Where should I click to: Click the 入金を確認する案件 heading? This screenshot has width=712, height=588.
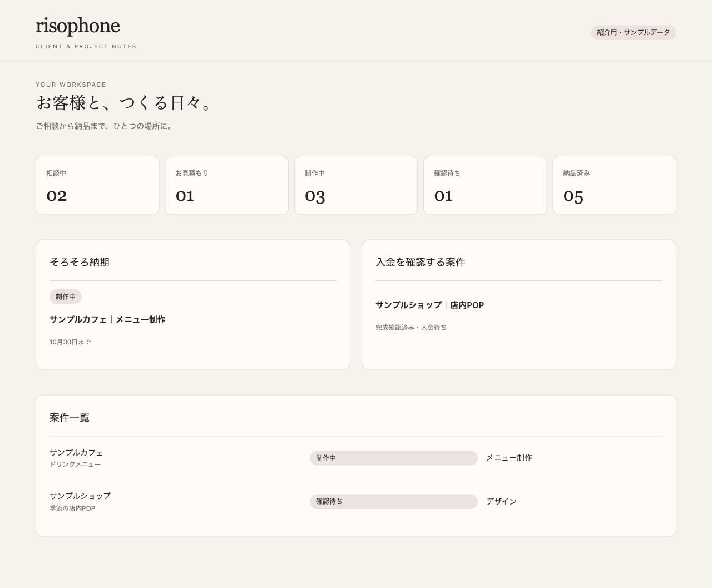pos(421,262)
